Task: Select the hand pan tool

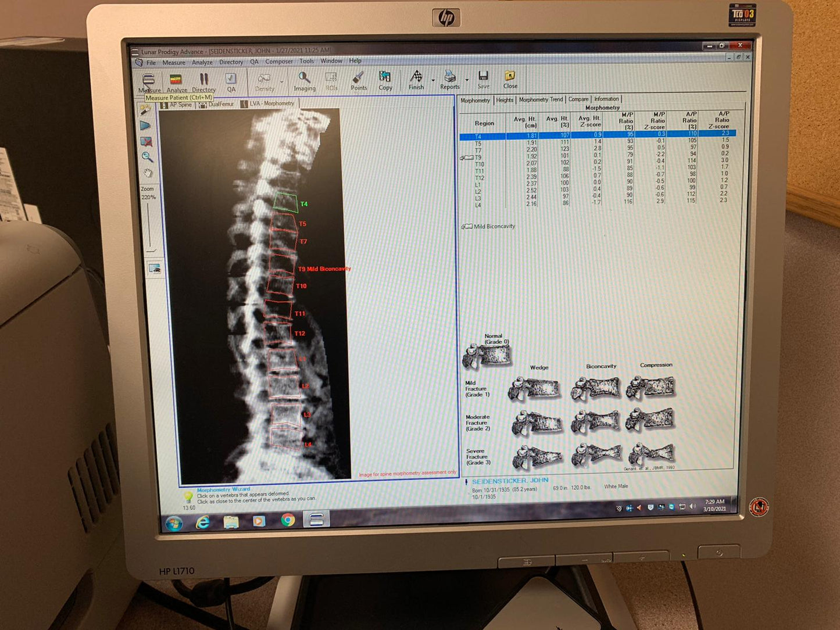Action: (x=148, y=173)
